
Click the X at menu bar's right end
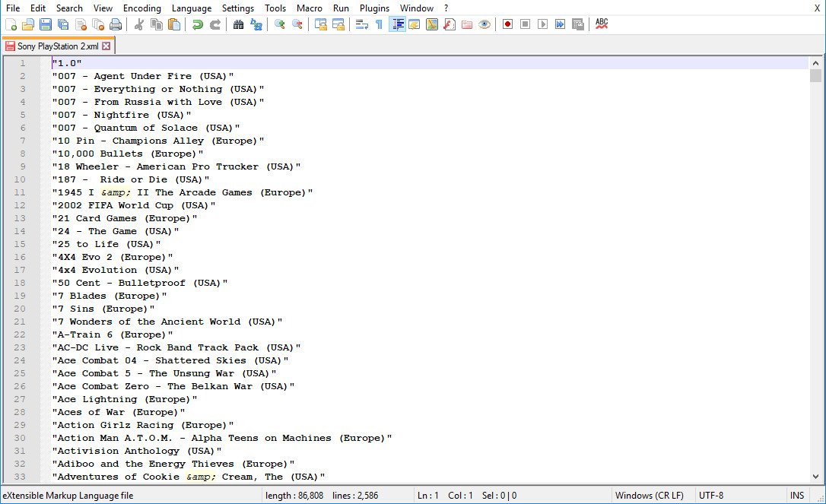pos(817,8)
